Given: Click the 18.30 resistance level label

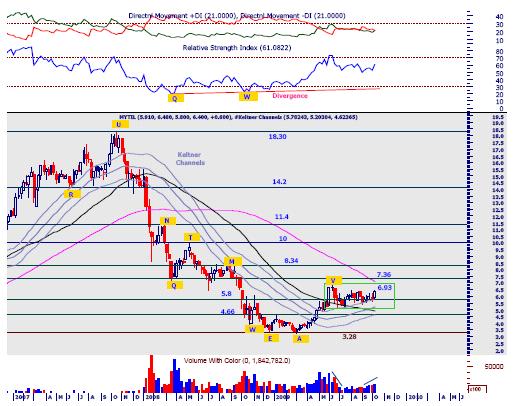Looking at the screenshot, I should 277,137.
